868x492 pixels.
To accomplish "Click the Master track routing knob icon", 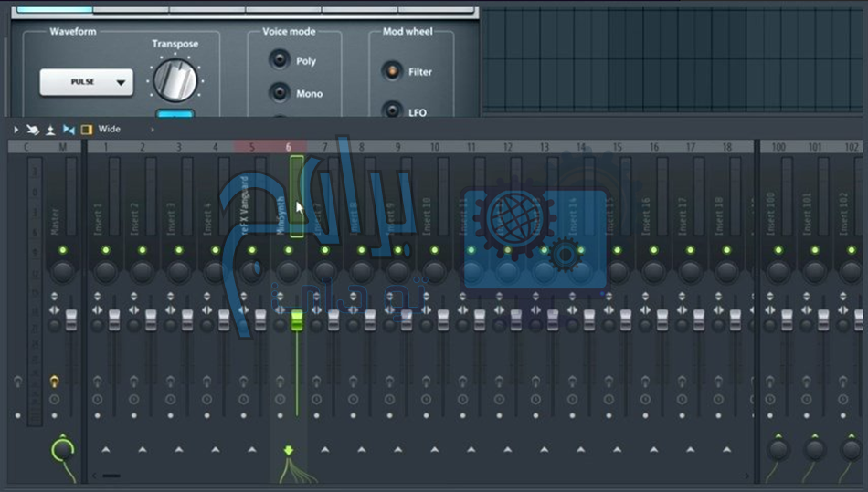I will click(62, 449).
